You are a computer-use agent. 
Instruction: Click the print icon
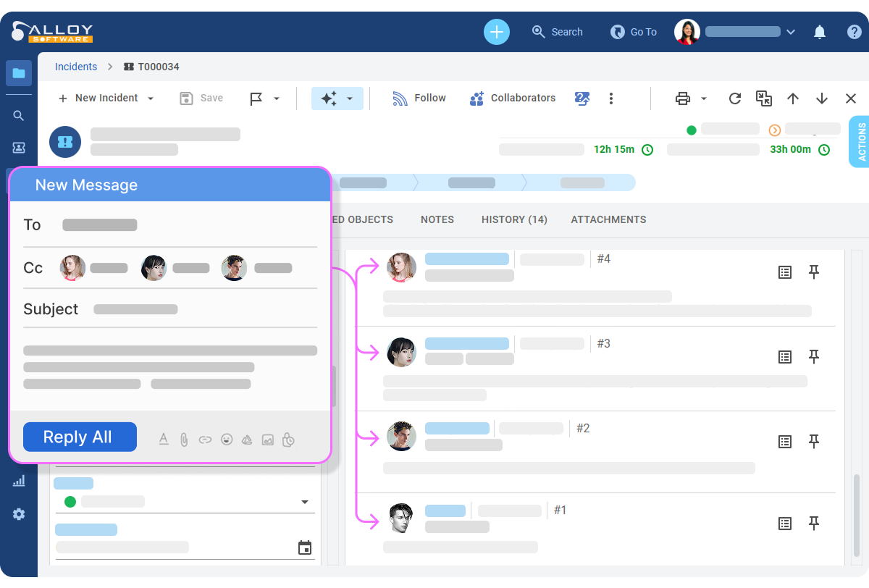click(x=683, y=98)
